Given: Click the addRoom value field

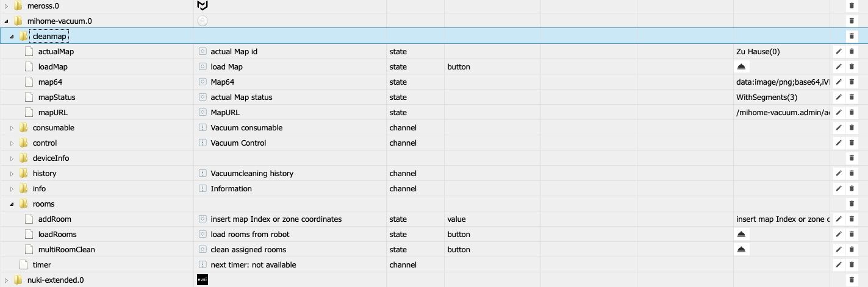Looking at the screenshot, I should point(782,219).
